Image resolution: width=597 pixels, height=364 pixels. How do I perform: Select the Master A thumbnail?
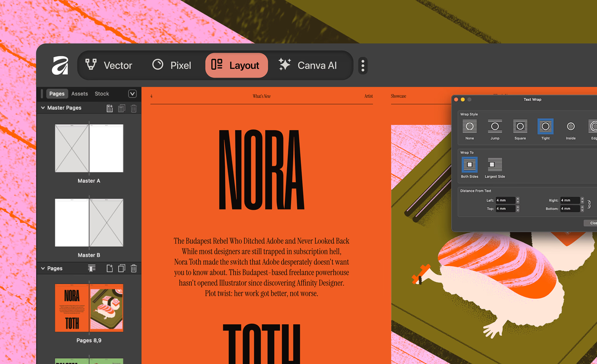pyautogui.click(x=89, y=148)
